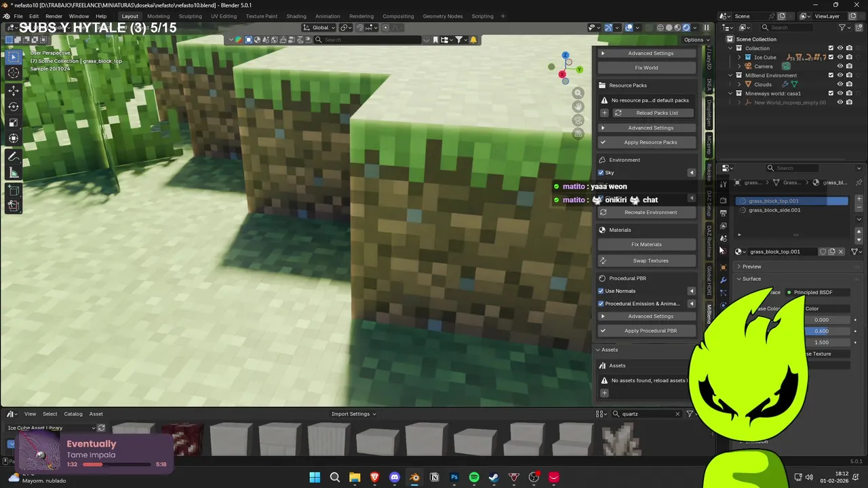Uncheck MiBlend Environment collection checkbox
The height and width of the screenshot is (488, 868).
[831, 75]
